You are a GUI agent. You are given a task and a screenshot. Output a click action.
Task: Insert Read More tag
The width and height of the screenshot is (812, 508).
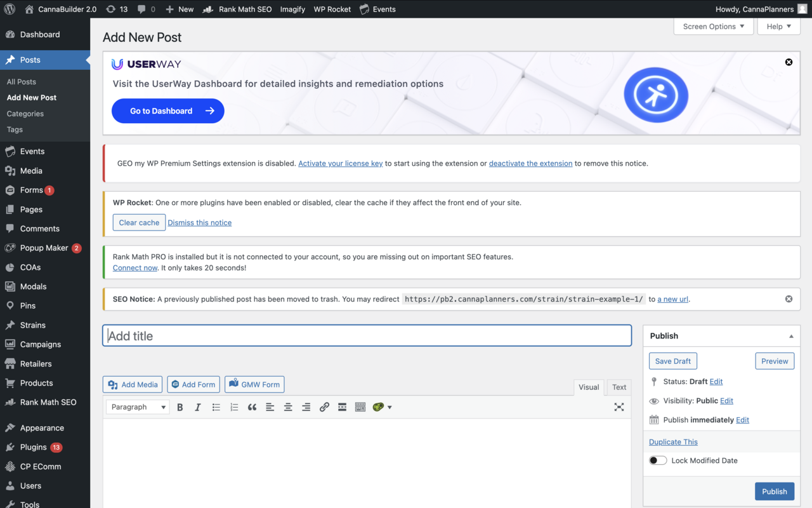342,407
